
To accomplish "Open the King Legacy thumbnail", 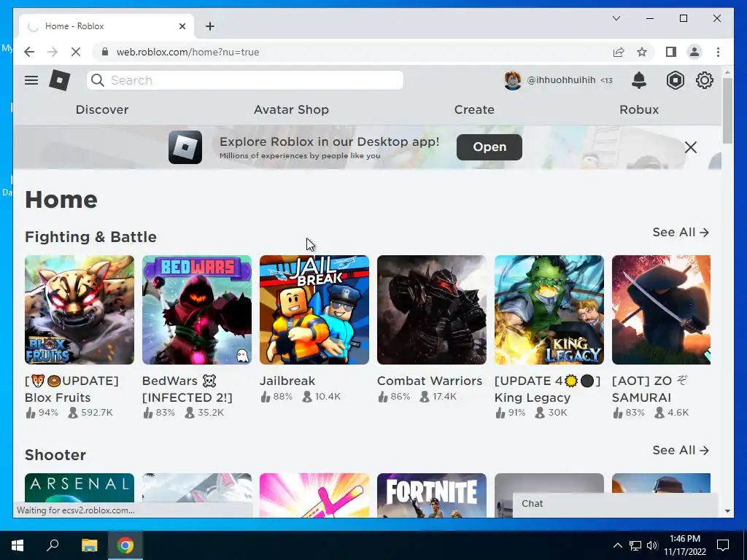I will tap(549, 310).
